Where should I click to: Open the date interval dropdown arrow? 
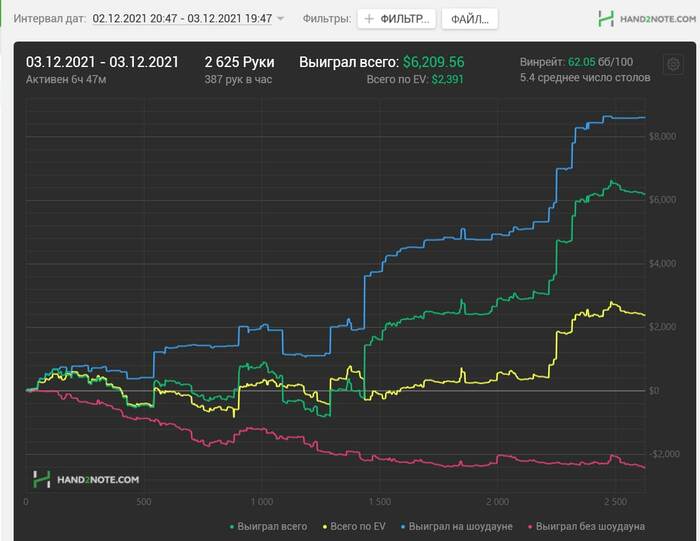tap(280, 19)
